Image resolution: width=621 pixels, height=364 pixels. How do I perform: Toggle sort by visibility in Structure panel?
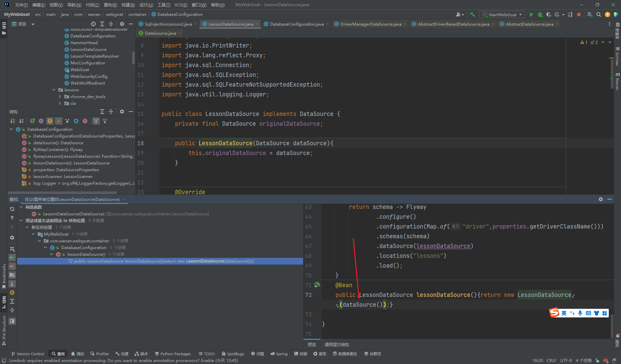coord(13,121)
